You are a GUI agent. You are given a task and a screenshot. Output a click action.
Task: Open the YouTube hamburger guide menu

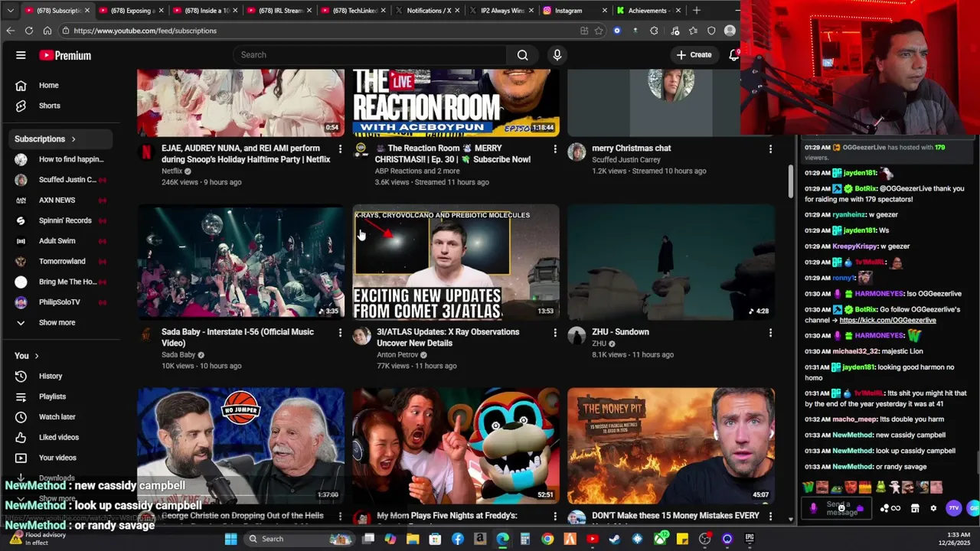pos(21,55)
